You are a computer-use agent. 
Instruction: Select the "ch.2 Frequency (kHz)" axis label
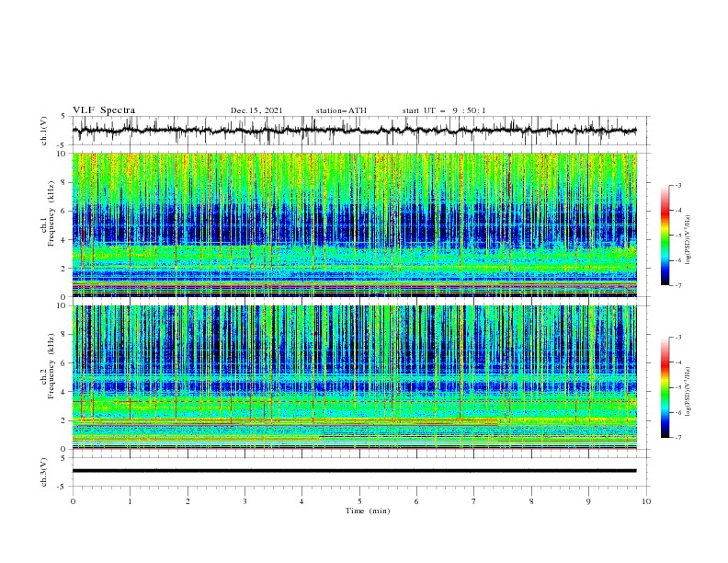(48, 366)
